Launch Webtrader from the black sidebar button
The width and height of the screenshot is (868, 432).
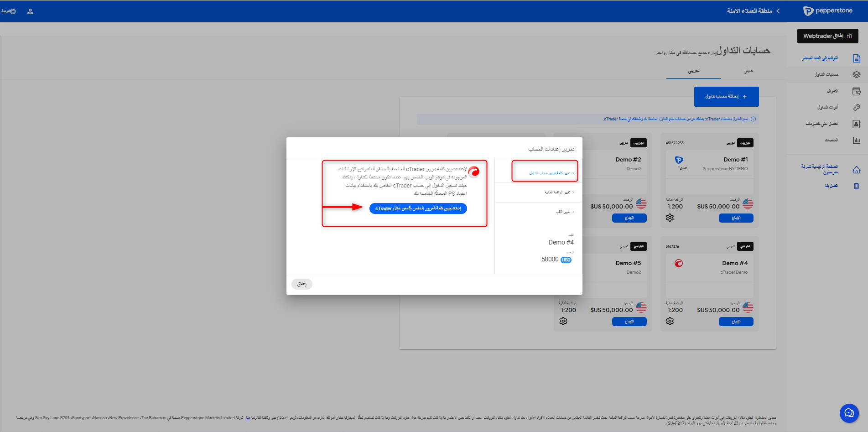click(827, 36)
